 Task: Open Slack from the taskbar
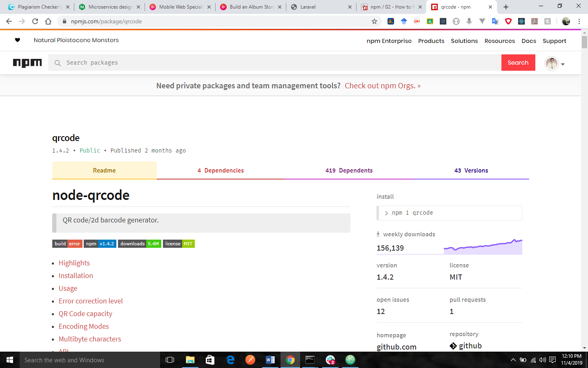point(330,360)
